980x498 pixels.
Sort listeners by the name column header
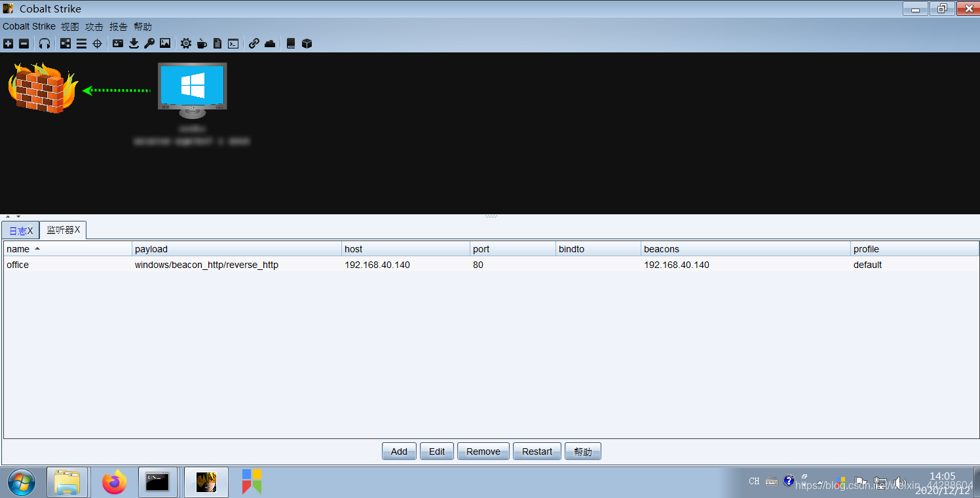(68, 249)
